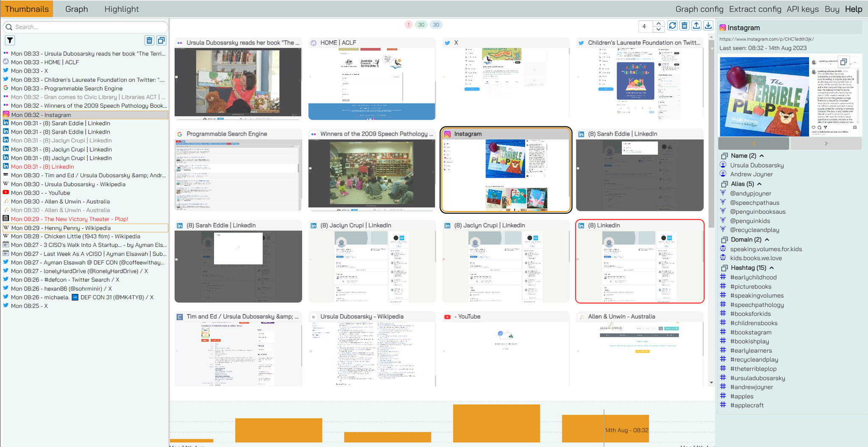This screenshot has height=447, width=868.
Task: Click the column count number field
Action: (646, 26)
